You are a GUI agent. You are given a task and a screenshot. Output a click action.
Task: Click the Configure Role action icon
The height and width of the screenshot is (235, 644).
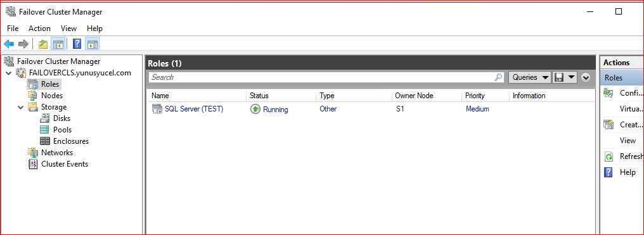pos(609,93)
